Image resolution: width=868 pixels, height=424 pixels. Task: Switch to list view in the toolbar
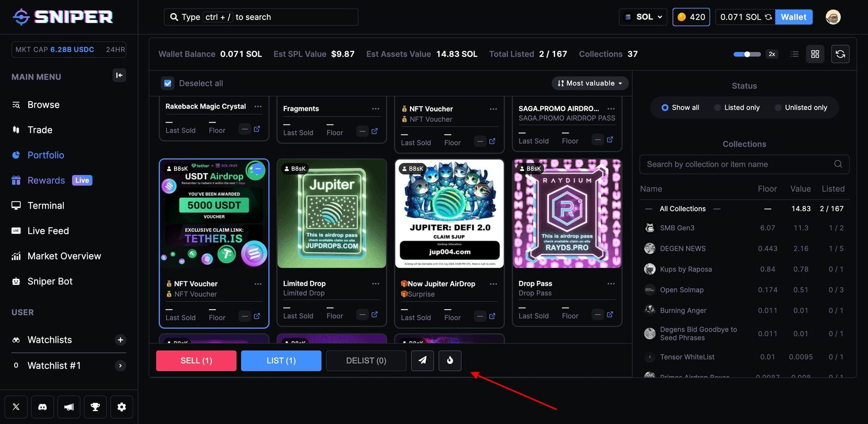[x=794, y=54]
